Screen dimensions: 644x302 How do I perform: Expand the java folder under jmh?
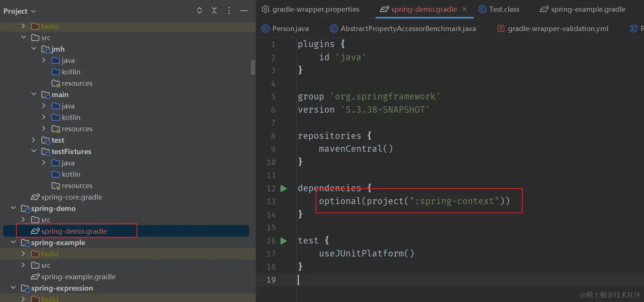click(44, 60)
